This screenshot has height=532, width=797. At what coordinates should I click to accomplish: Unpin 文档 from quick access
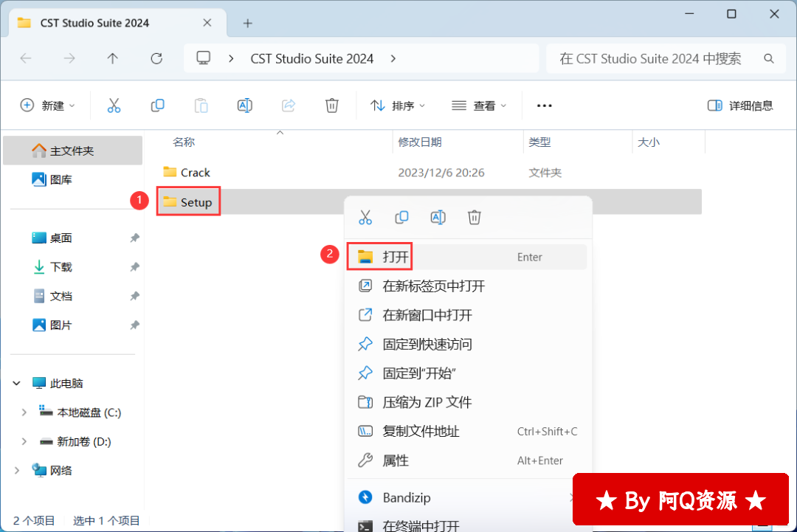pyautogui.click(x=134, y=296)
